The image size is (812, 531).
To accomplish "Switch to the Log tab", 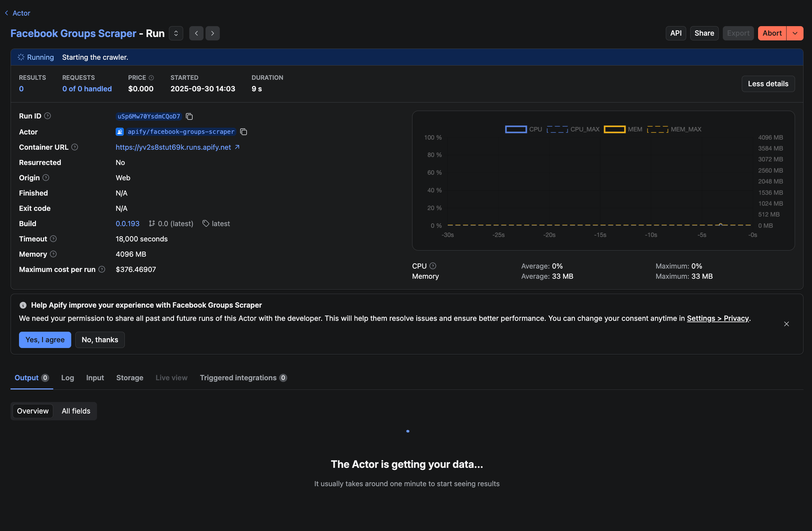I will point(67,378).
